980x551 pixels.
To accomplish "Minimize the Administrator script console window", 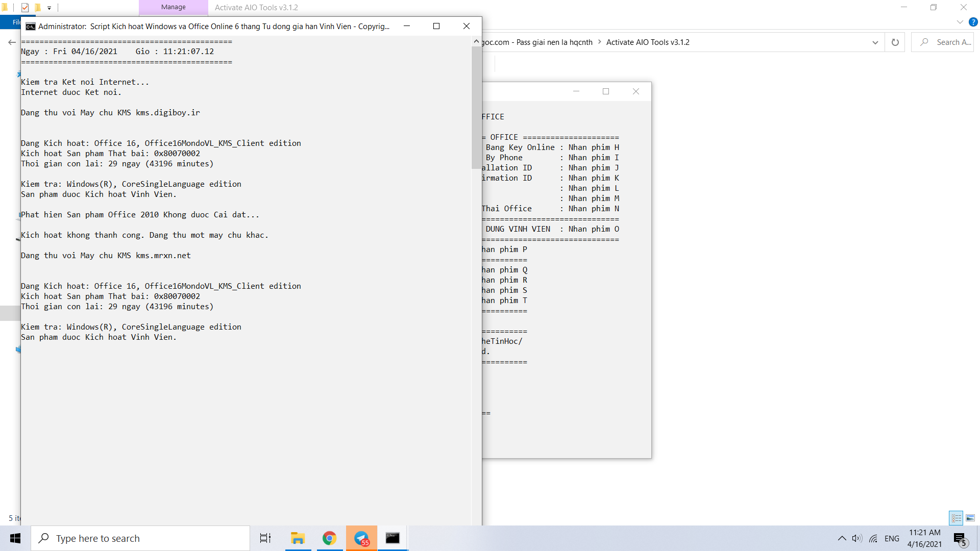I will tap(407, 26).
